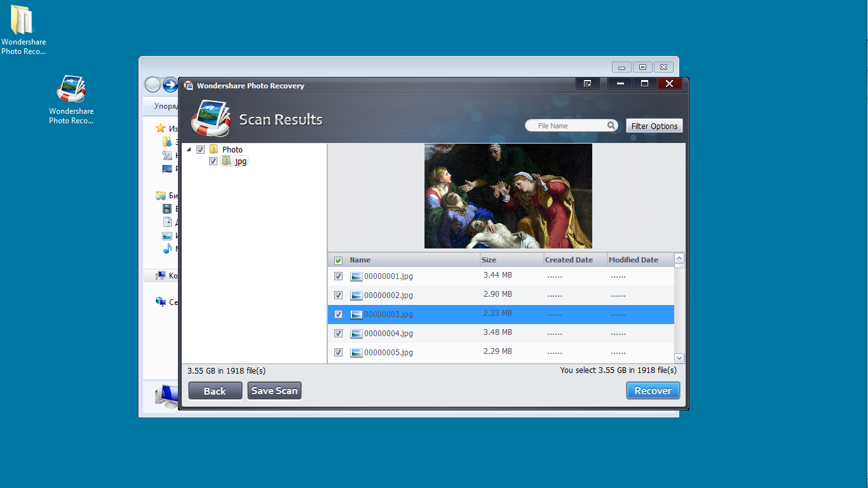Screen dimensions: 868x488
Task: Uncheck the 00000001.jpg checkbox
Action: (338, 276)
